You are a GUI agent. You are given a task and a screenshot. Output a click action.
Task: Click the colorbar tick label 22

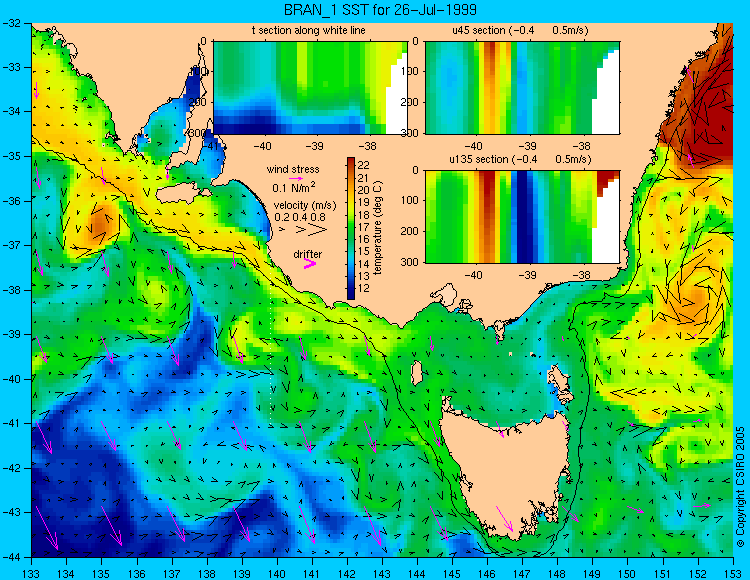tap(364, 165)
